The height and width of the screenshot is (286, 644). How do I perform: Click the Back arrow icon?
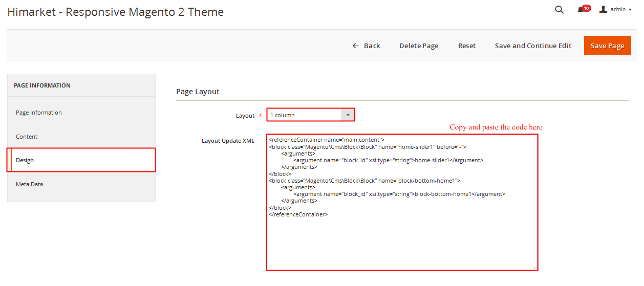pyautogui.click(x=355, y=46)
